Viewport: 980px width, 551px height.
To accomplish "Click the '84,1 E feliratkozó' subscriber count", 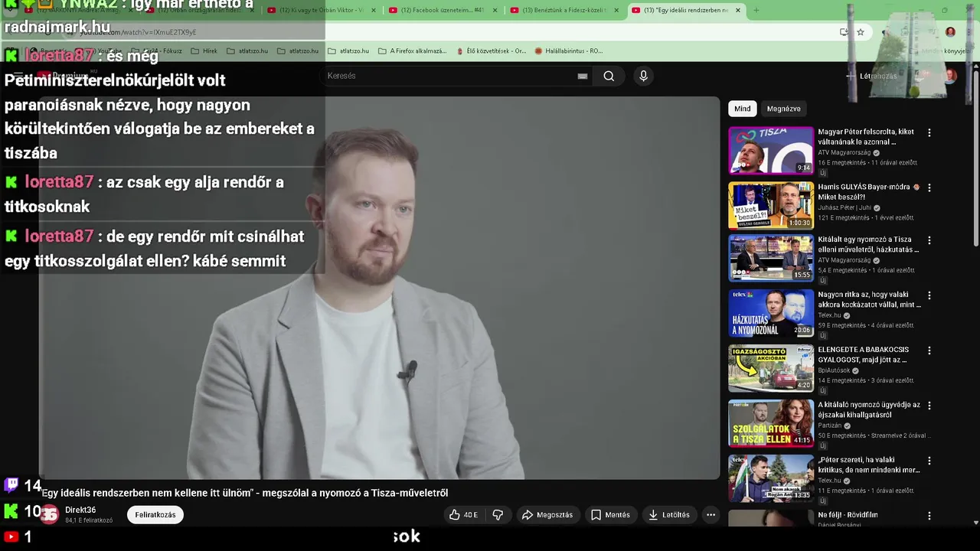I will pyautogui.click(x=89, y=520).
